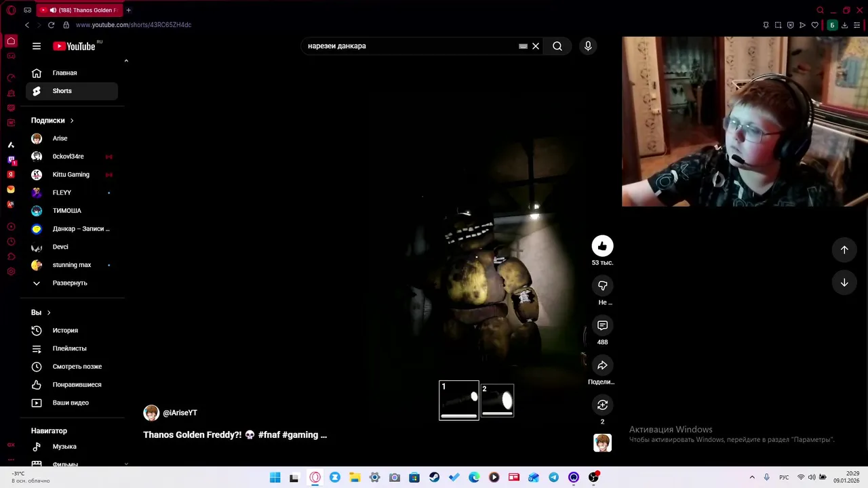The width and height of the screenshot is (868, 488).
Task: Open Данкар – Записи channel subscription
Action: pyautogui.click(x=72, y=228)
